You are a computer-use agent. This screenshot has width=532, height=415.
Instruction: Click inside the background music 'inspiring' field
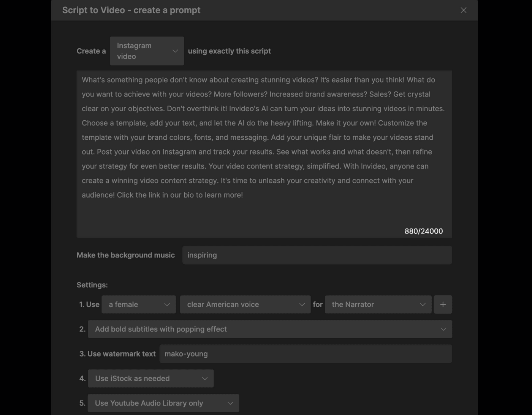tap(317, 255)
